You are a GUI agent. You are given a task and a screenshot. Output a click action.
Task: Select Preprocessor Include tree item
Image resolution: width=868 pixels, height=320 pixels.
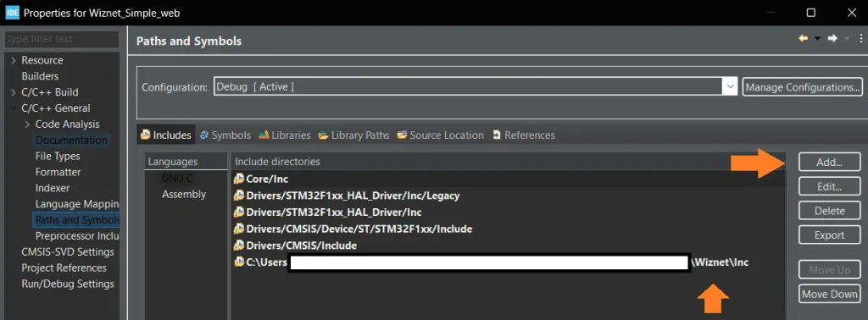pyautogui.click(x=77, y=236)
